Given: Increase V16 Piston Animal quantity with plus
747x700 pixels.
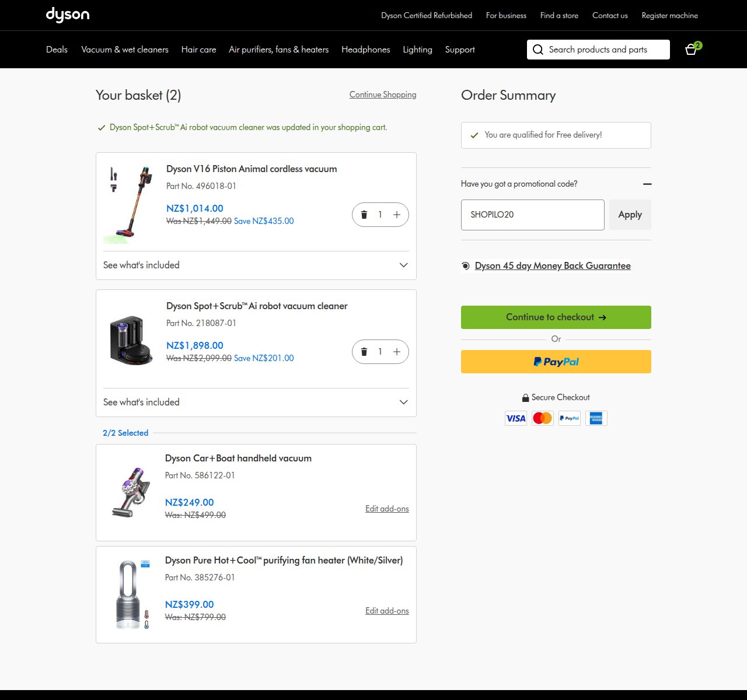Looking at the screenshot, I should 397,215.
